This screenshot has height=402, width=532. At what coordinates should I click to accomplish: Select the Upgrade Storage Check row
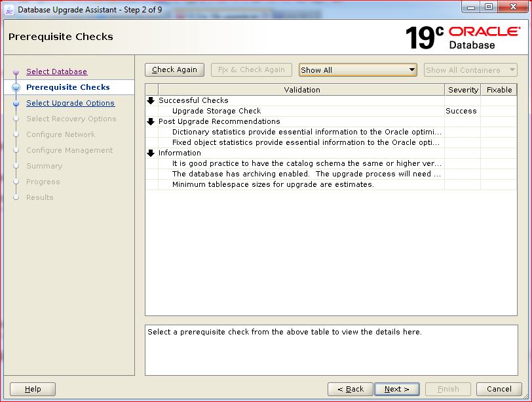click(216, 111)
